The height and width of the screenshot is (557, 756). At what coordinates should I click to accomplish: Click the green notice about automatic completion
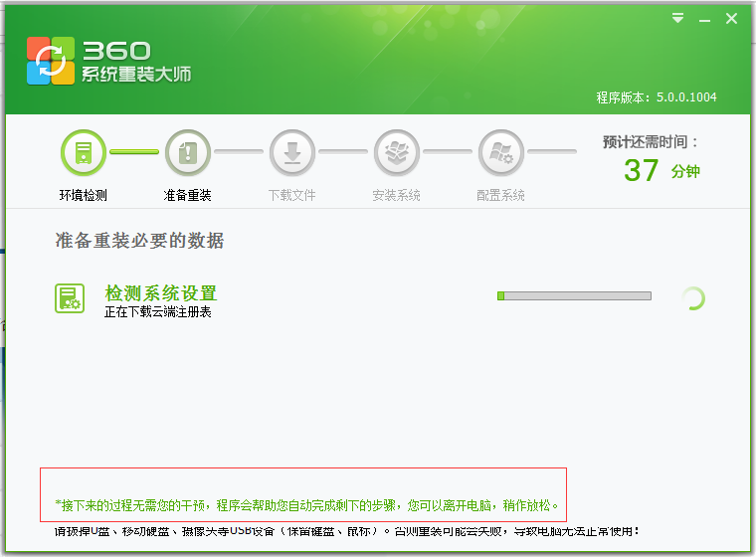pos(306,505)
